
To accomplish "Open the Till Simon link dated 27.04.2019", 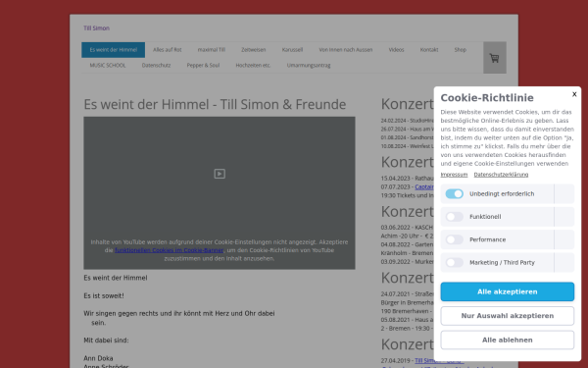I will 439,361.
